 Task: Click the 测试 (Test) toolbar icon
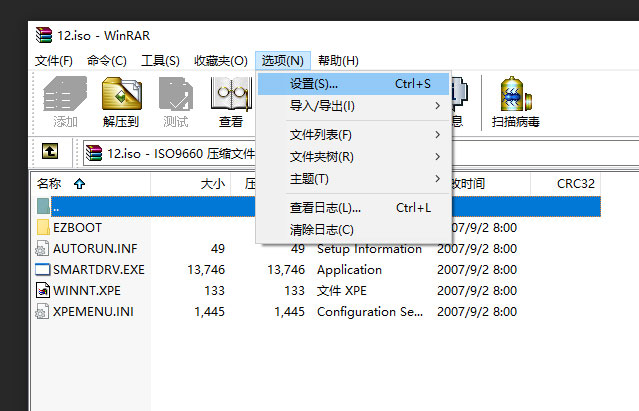[176, 101]
